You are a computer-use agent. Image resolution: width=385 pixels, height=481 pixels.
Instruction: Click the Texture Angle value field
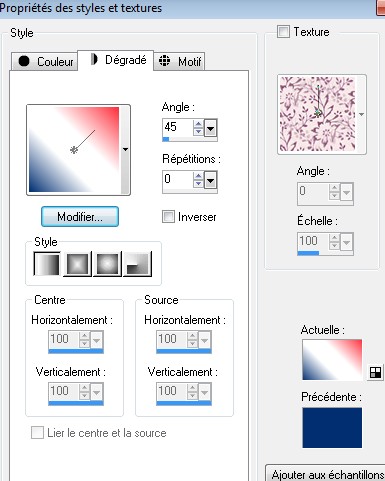pyautogui.click(x=313, y=191)
